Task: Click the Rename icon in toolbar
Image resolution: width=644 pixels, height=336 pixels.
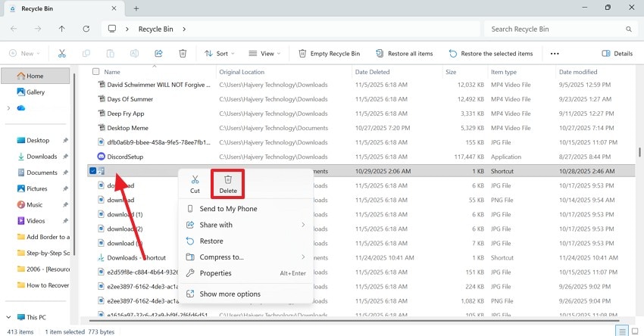Action: pyautogui.click(x=134, y=53)
